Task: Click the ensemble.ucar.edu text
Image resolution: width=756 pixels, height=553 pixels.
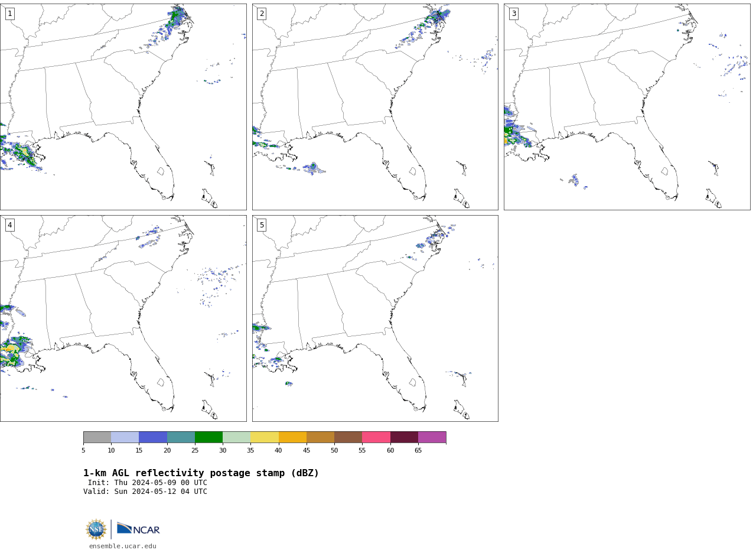Action: [x=123, y=546]
